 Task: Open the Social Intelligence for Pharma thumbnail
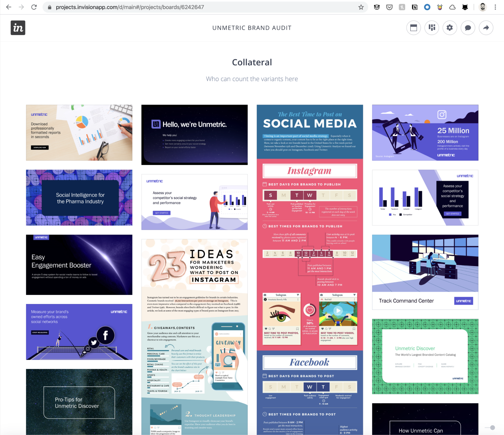(79, 198)
